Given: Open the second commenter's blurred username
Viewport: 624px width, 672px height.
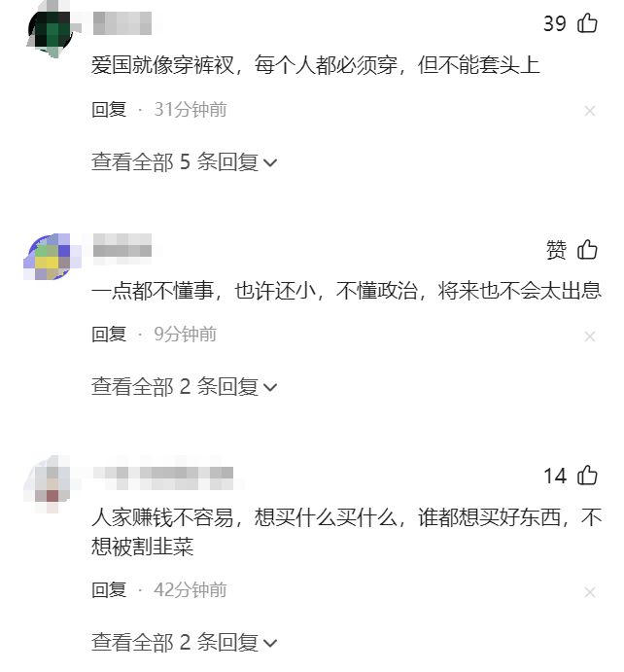Looking at the screenshot, I should click(122, 248).
